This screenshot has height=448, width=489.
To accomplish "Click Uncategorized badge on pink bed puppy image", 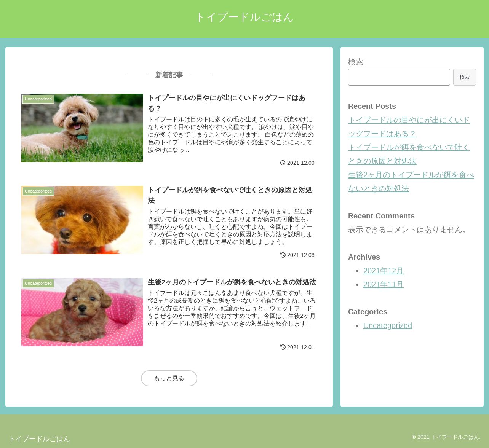I will pos(38,283).
